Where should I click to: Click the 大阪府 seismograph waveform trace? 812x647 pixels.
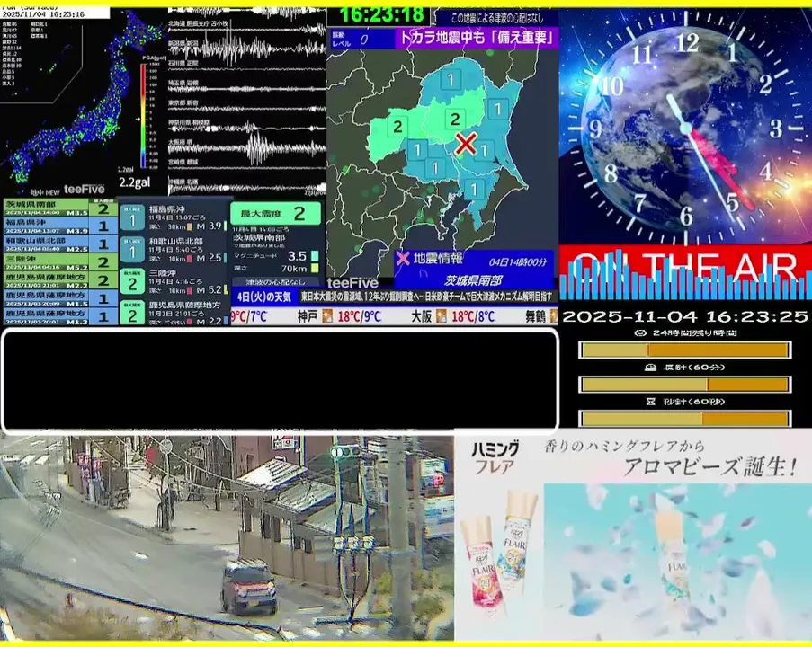coord(247,148)
